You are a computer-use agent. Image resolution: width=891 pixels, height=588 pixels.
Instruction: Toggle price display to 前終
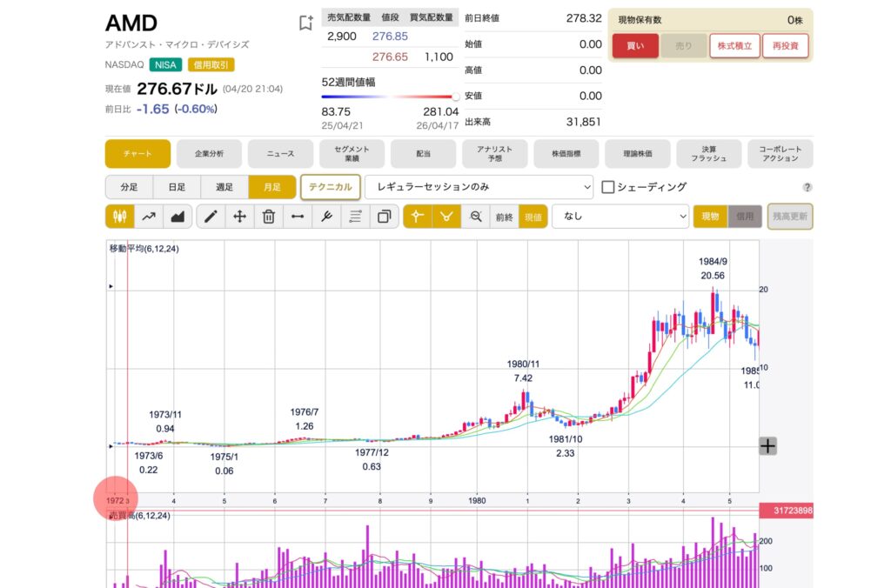pyautogui.click(x=505, y=217)
